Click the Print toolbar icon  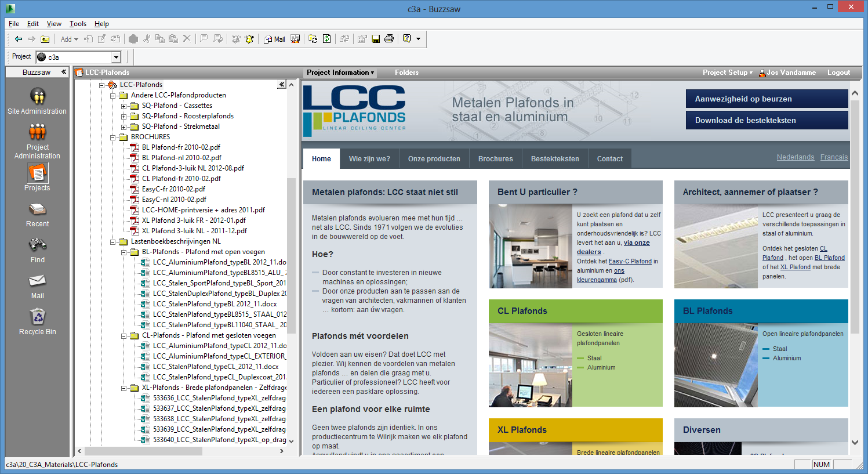tap(389, 39)
